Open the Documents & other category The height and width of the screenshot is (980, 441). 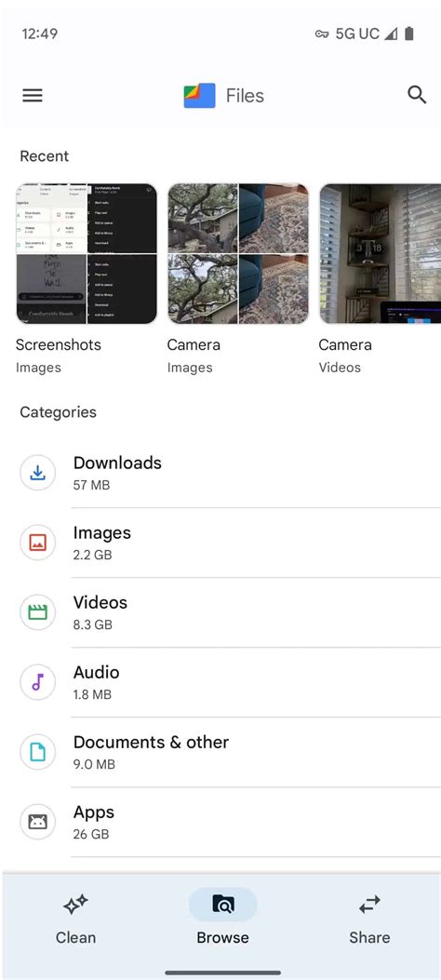(220, 752)
